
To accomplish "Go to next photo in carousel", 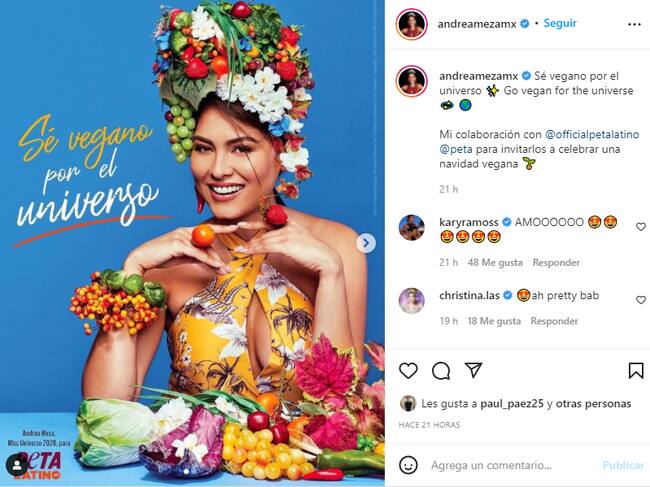I will click(367, 242).
